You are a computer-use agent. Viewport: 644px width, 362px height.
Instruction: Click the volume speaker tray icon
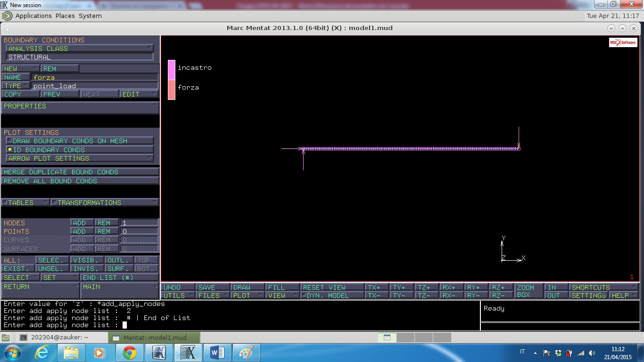592,353
